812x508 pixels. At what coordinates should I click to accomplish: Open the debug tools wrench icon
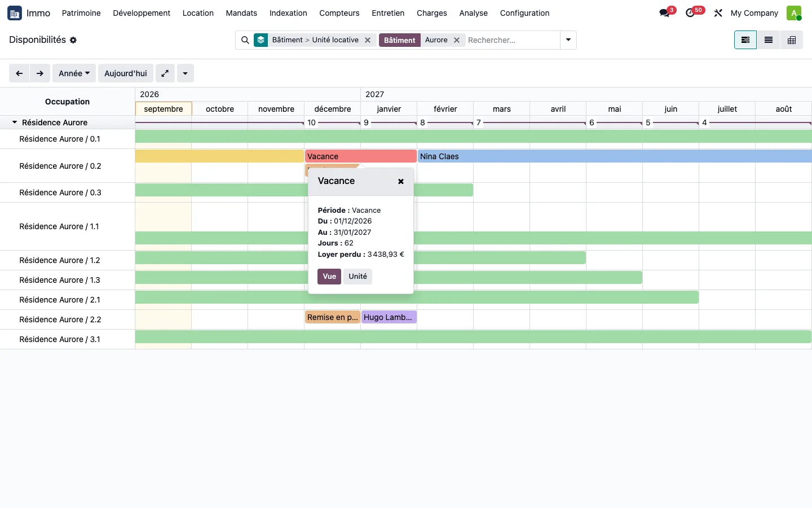click(x=718, y=13)
